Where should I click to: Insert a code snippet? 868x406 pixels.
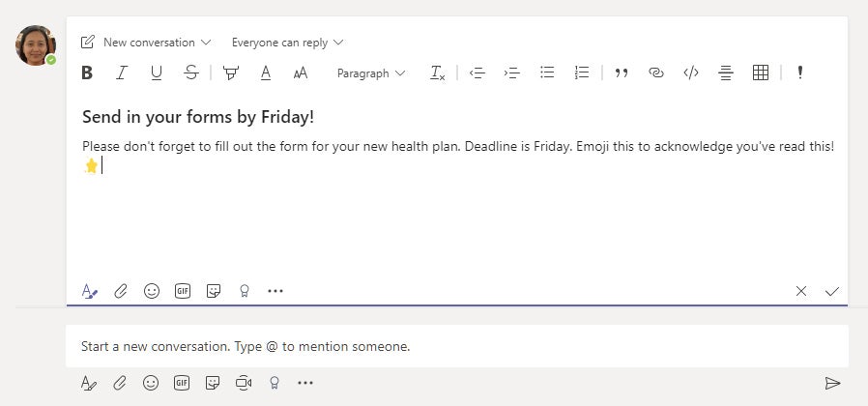click(x=691, y=72)
